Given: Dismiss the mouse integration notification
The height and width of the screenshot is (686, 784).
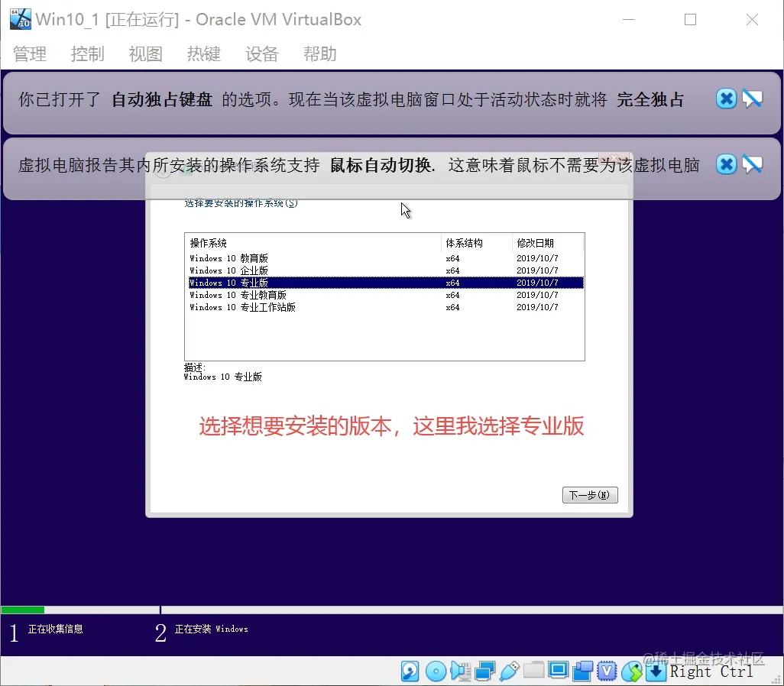Looking at the screenshot, I should click(x=726, y=164).
